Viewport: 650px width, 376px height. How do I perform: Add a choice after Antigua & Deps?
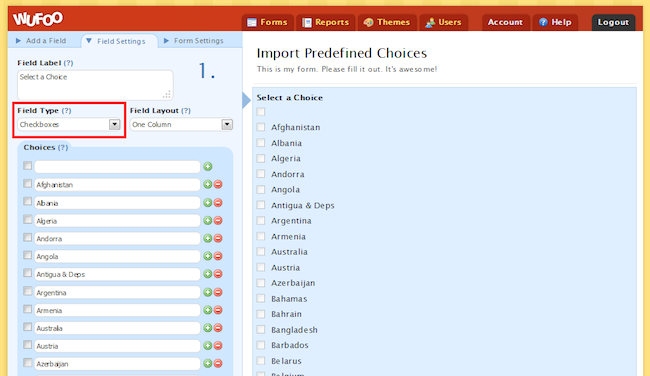(208, 274)
